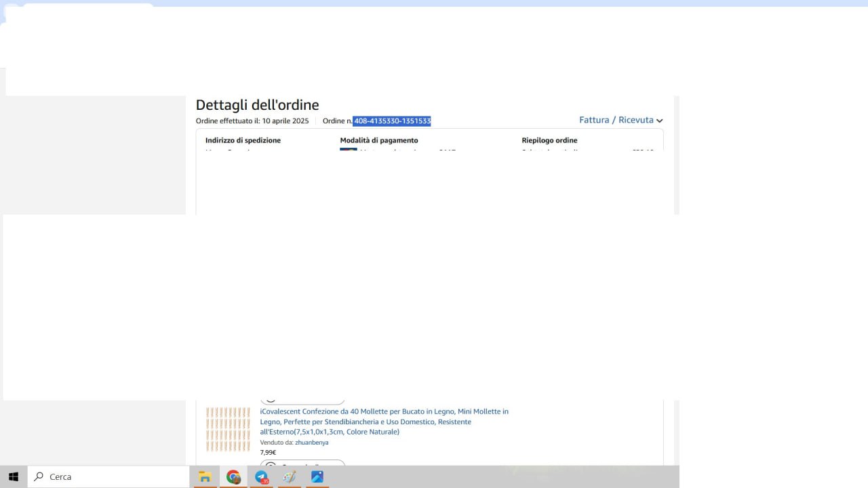This screenshot has width=868, height=488.
Task: Click the partially visible button below the 7,99€ price
Action: [302, 464]
